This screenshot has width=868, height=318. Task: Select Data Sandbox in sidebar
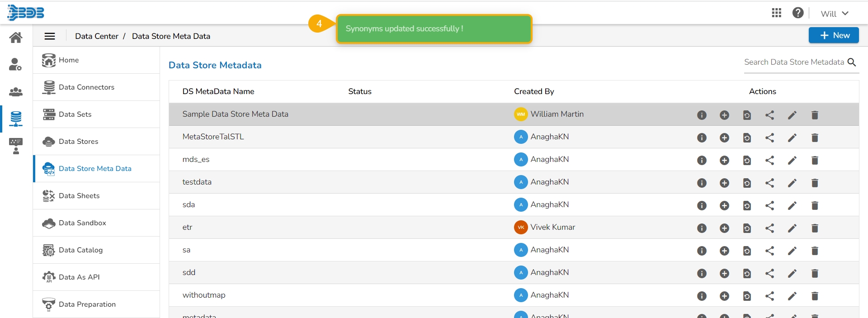[x=82, y=223]
